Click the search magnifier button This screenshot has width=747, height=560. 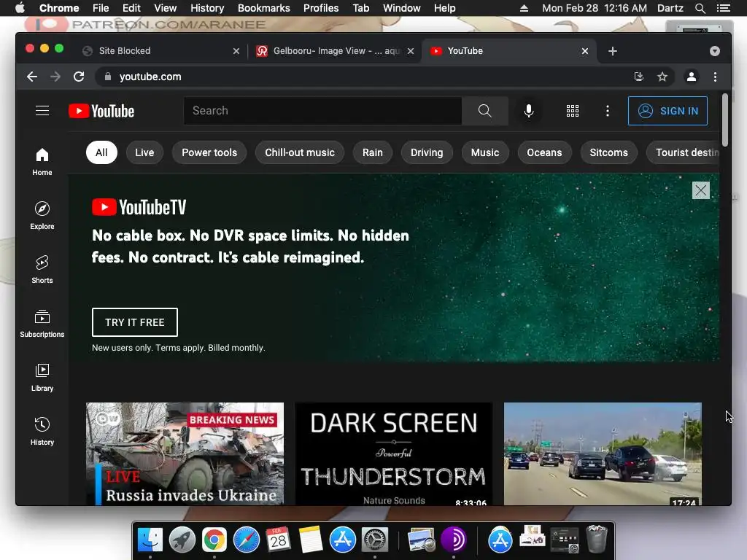pyautogui.click(x=484, y=111)
